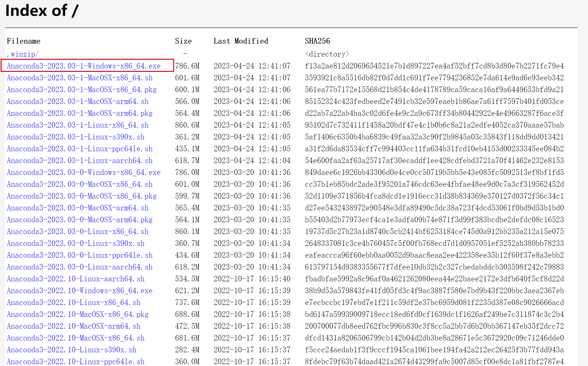Download Anaconda3-2023.03-0-MacOSX-arm64.pkg

pos(80,220)
